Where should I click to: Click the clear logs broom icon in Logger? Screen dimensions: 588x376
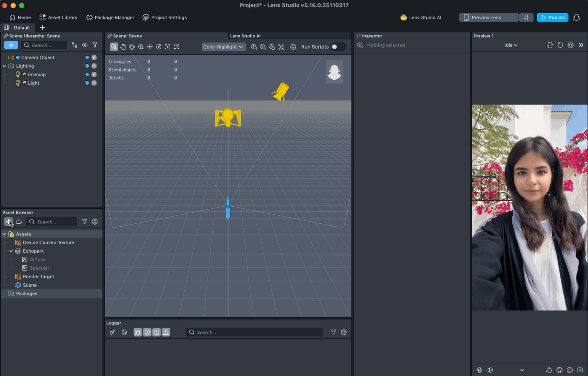pos(112,332)
